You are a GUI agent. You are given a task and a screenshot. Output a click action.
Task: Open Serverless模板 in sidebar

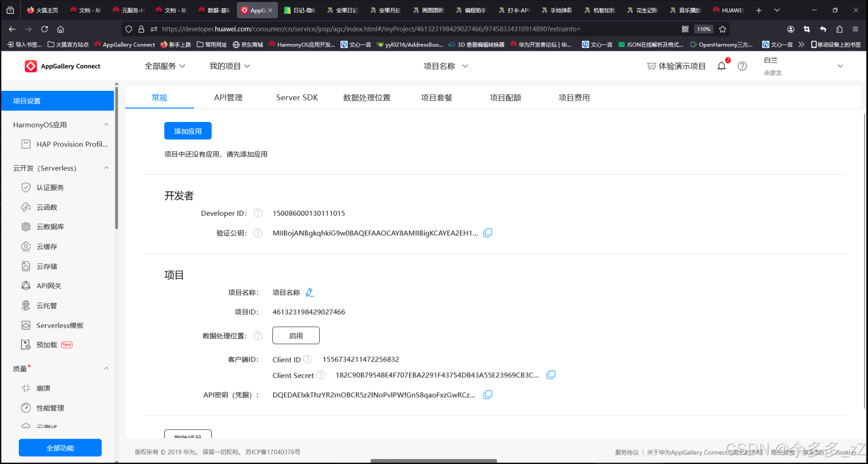60,325
